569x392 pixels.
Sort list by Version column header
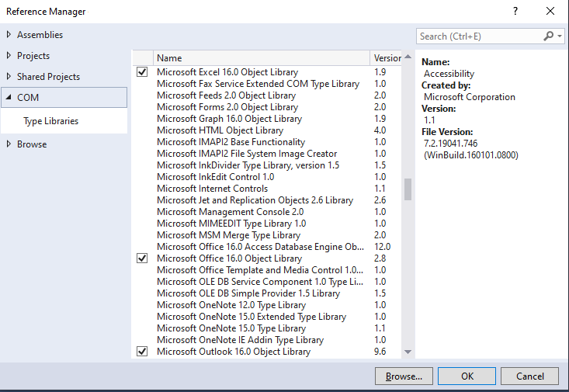pyautogui.click(x=386, y=58)
